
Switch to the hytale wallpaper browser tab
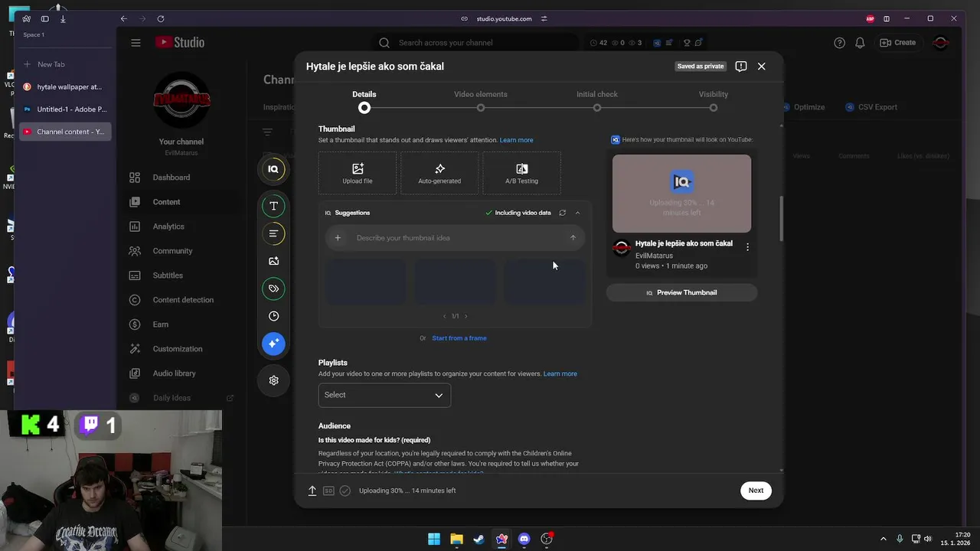[66, 87]
